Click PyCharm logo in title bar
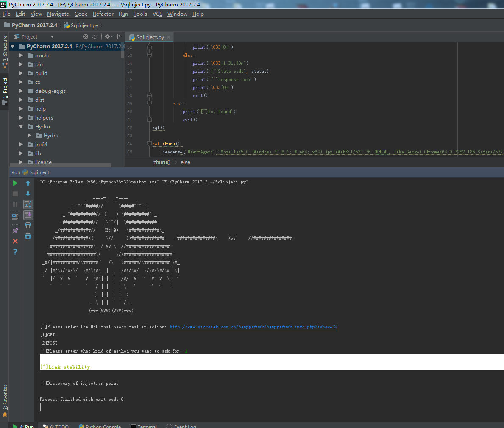Viewport: 504px width, 428px height. (3, 4)
